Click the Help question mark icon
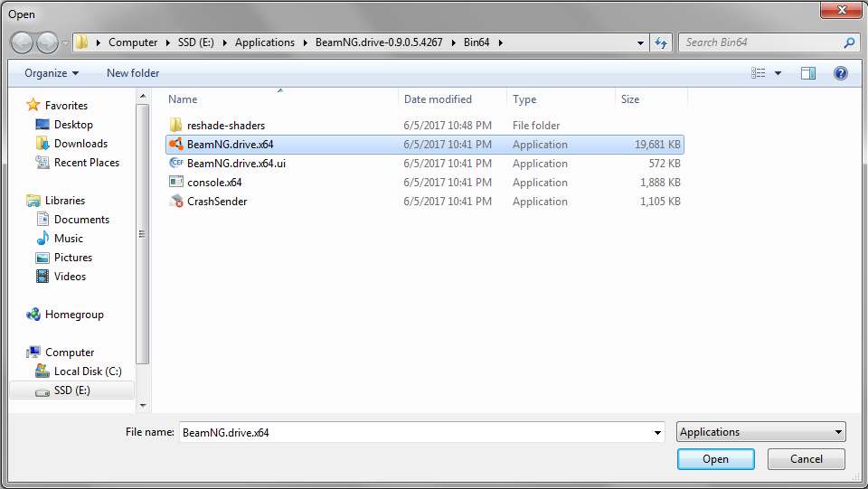Screen dimensions: 868x489 click(x=840, y=73)
